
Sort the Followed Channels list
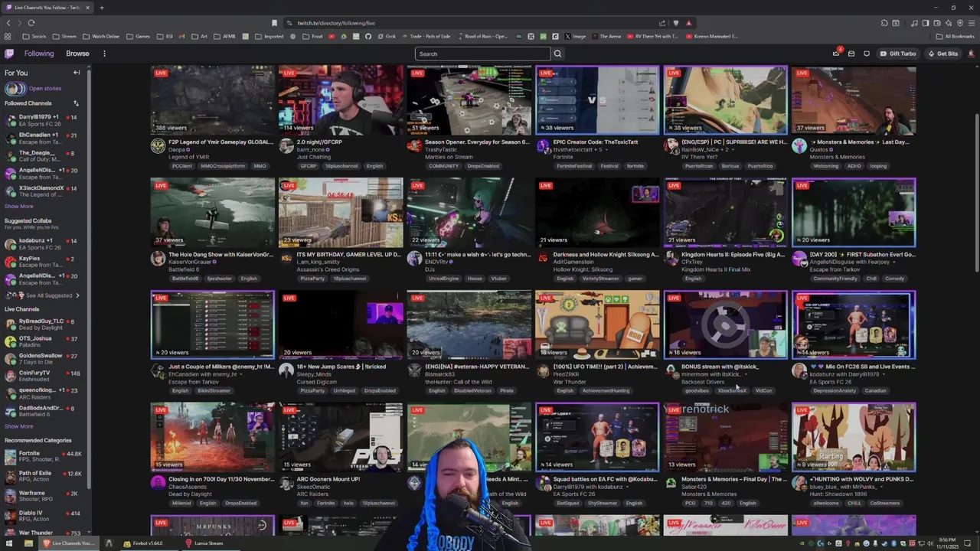(76, 103)
